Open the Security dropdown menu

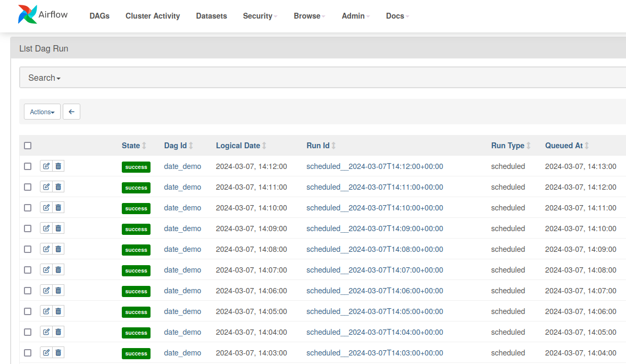(x=260, y=16)
